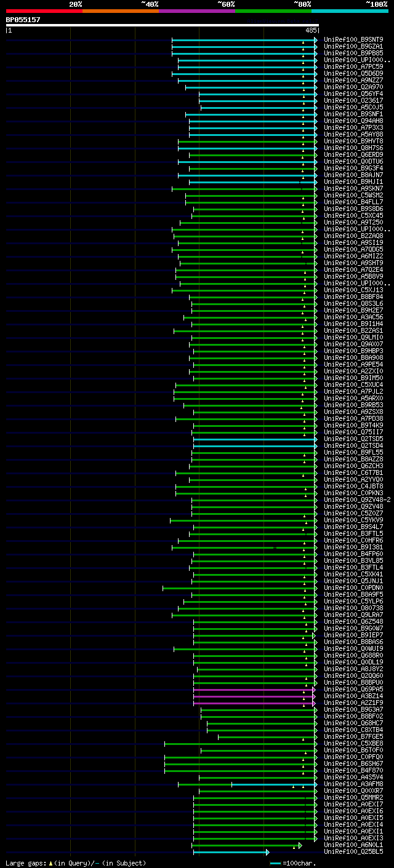
Task: Click the purple ~60% identity legend segment
Action: 197,10
